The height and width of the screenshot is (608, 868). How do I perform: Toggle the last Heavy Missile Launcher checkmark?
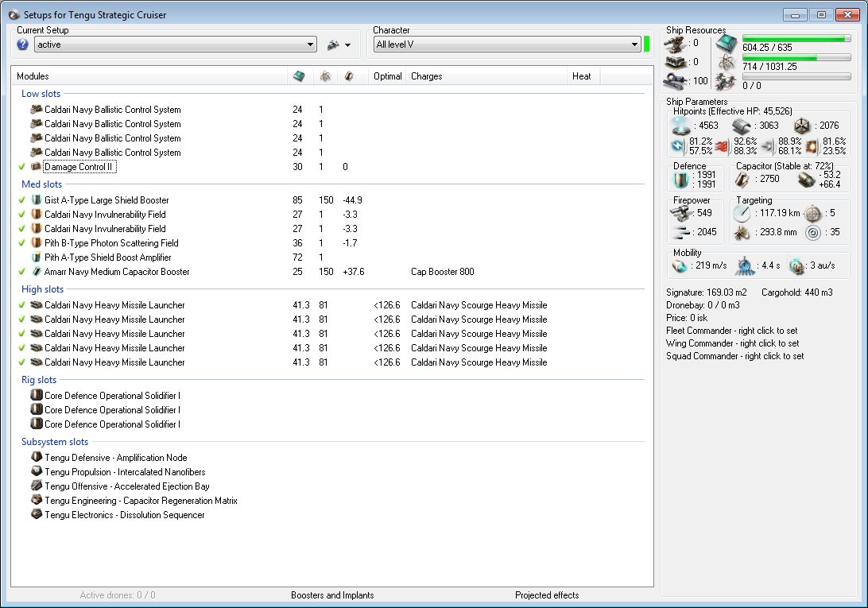[21, 362]
